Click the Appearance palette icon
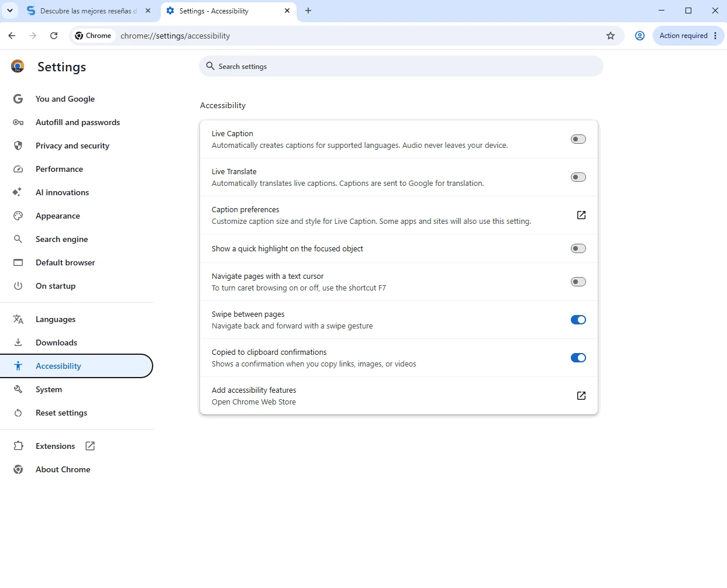 (x=18, y=216)
